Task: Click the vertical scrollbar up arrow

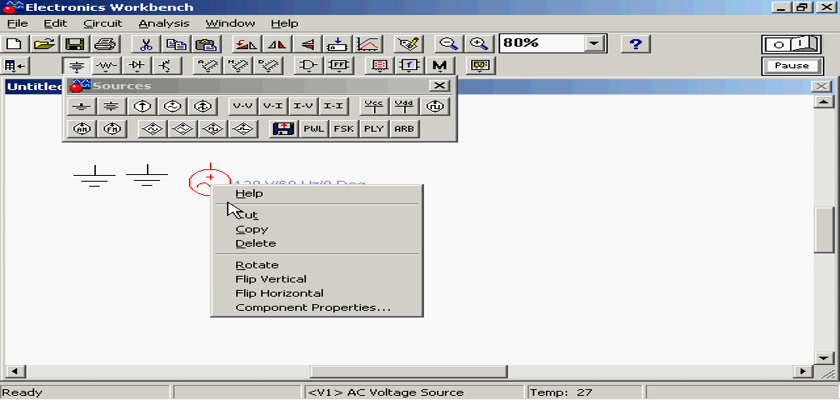Action: coord(823,102)
